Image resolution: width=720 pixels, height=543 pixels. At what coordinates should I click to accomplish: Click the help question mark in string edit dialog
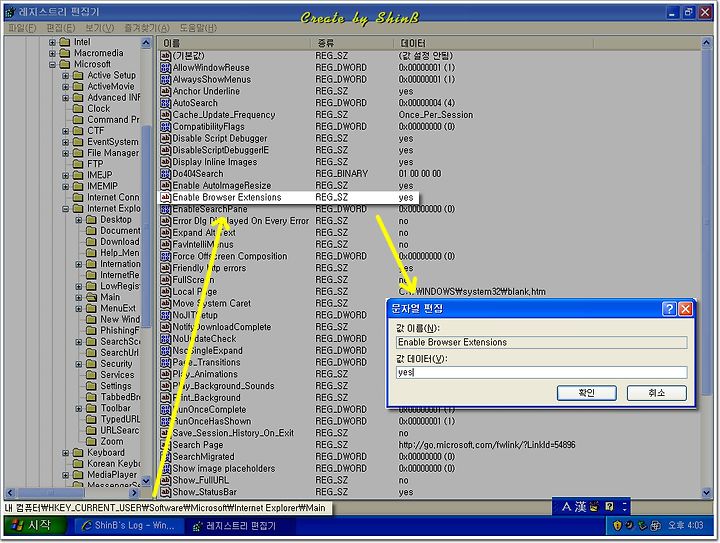click(x=669, y=309)
